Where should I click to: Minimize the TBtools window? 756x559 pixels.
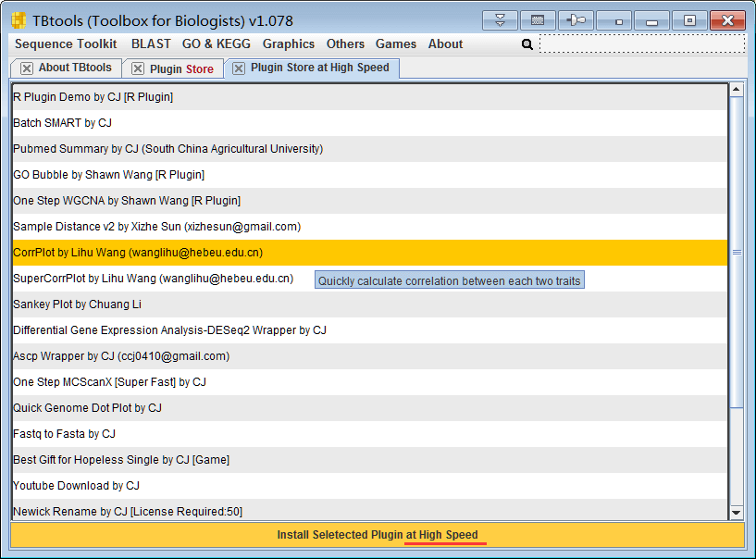[651, 20]
